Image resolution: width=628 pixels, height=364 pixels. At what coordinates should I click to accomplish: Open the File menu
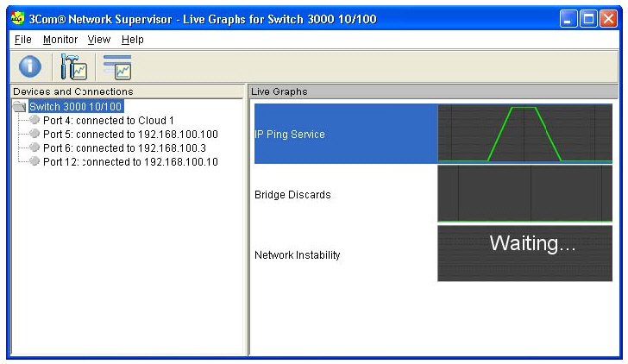click(22, 40)
